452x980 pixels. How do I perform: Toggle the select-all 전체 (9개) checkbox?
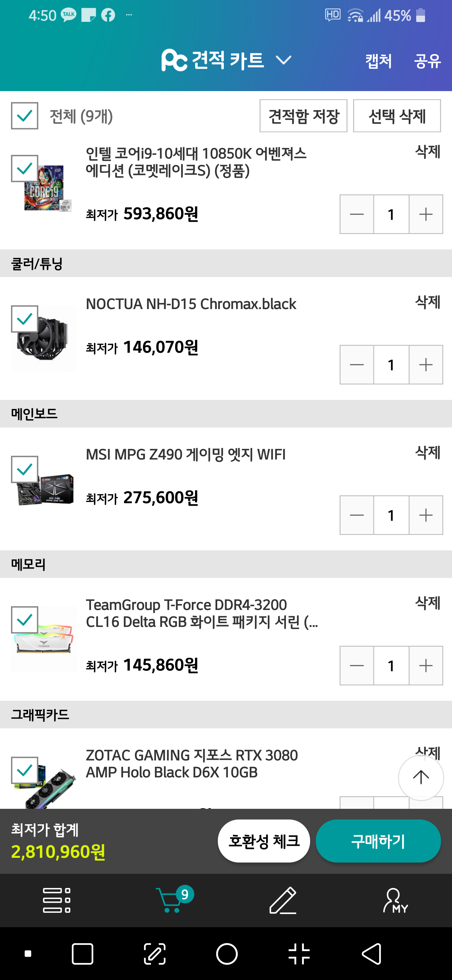(x=25, y=116)
